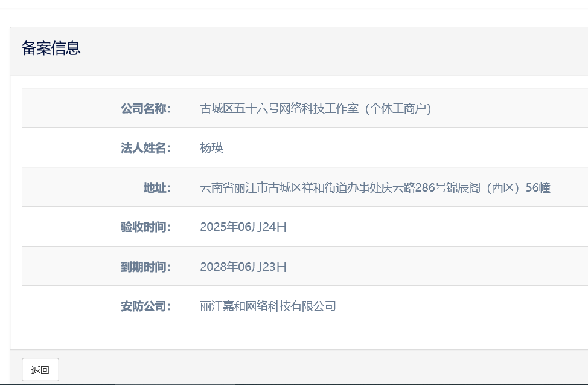This screenshot has width=588, height=385.
Task: Click 2025年 in the 验收时间 value
Action: [217, 227]
